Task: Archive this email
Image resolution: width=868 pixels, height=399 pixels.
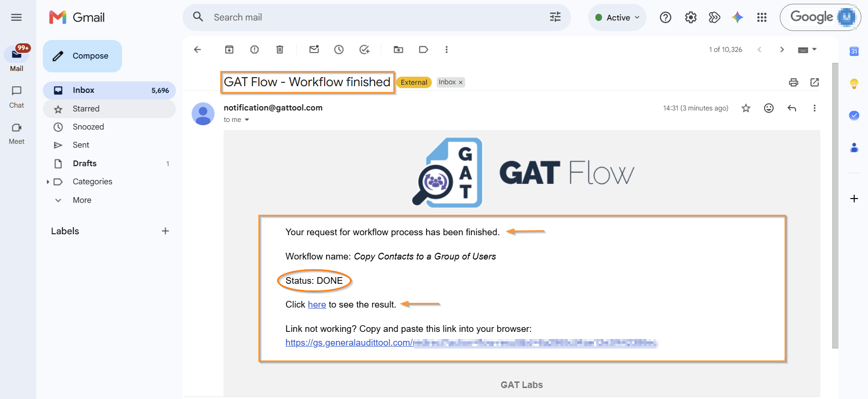Action: (x=229, y=50)
